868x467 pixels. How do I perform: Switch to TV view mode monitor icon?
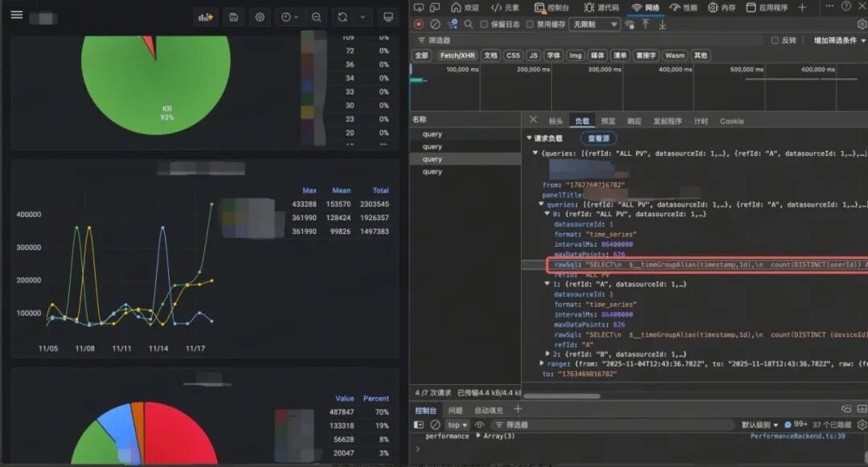388,17
